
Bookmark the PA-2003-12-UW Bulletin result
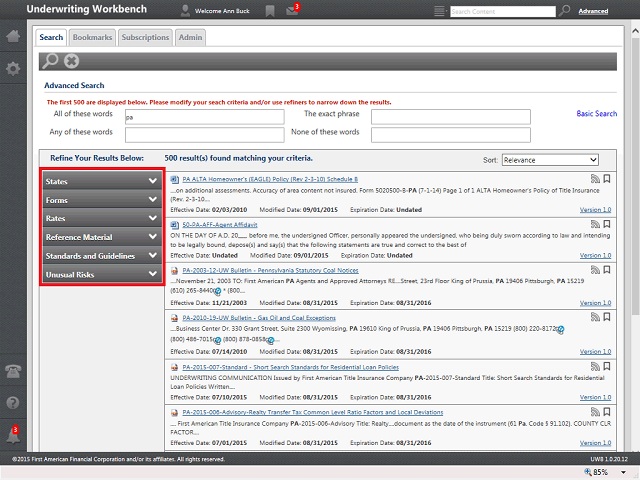607,270
